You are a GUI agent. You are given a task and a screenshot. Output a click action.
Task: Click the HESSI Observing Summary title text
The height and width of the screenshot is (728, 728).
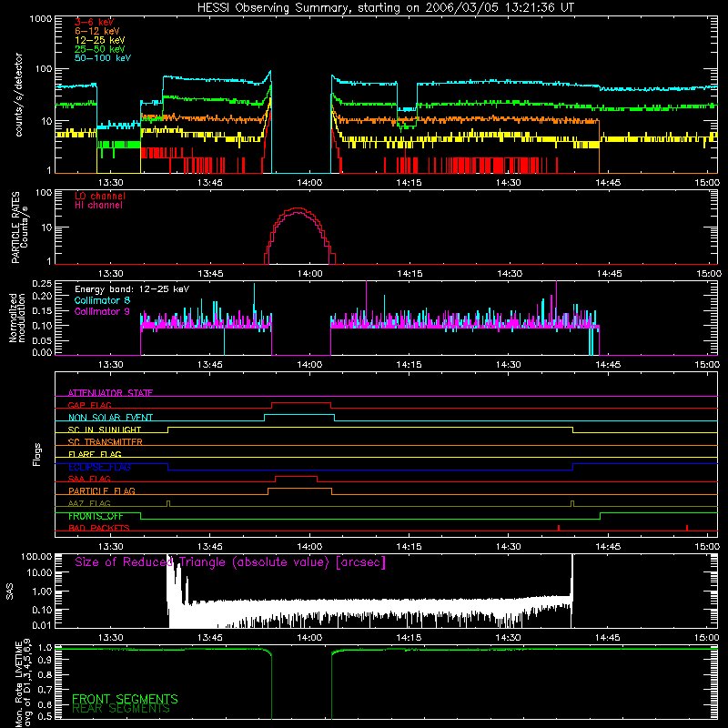tap(385, 8)
